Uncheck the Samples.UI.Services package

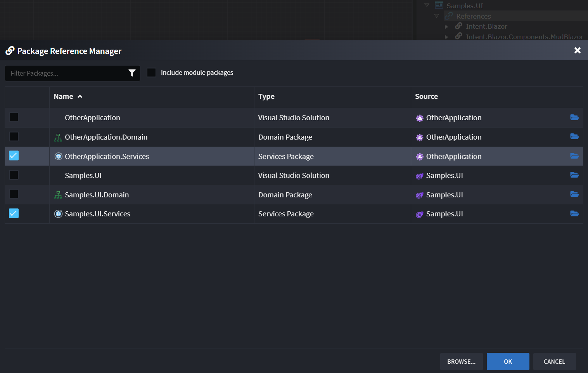click(x=14, y=214)
